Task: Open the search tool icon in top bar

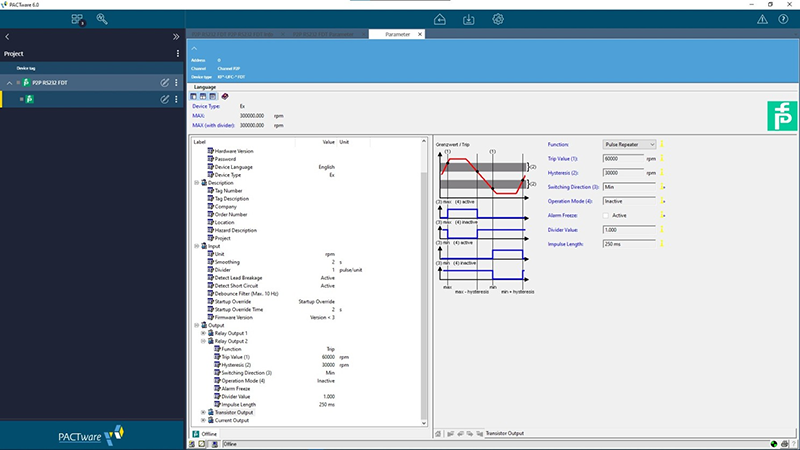Action: (x=102, y=19)
